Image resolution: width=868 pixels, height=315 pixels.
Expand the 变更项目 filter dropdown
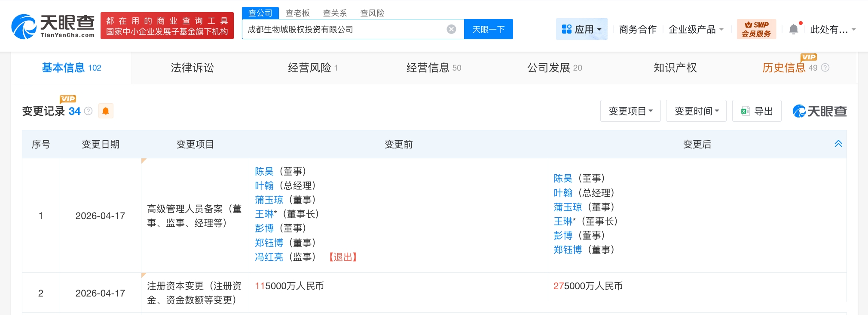[x=630, y=111]
